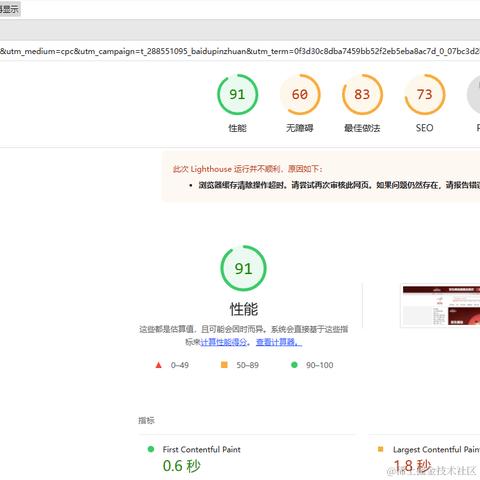Click the 1.8 秒 metric value

pos(412,466)
